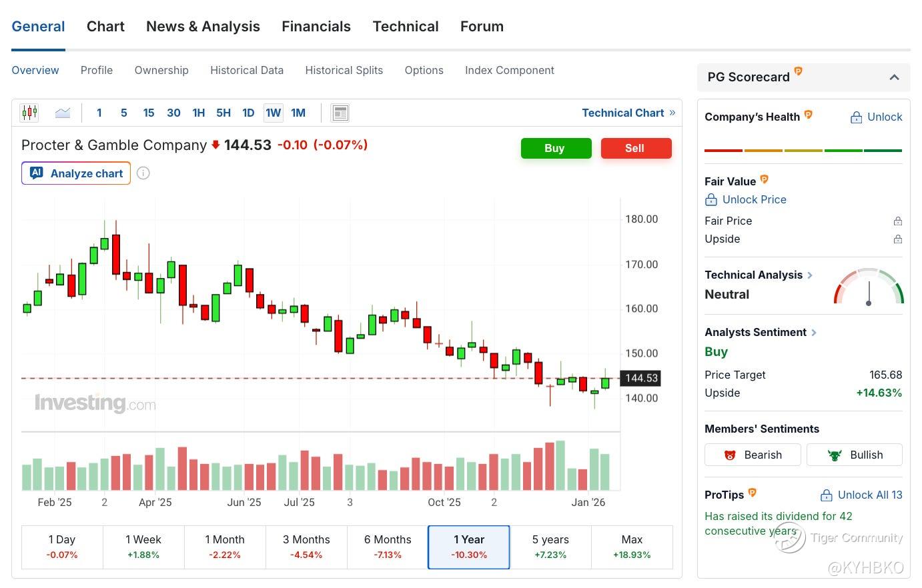
Task: Click the green Buy button
Action: (556, 148)
